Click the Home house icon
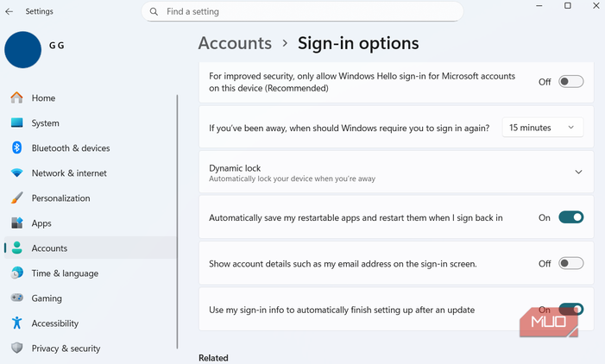Viewport: 605px width, 364px height. [16, 97]
